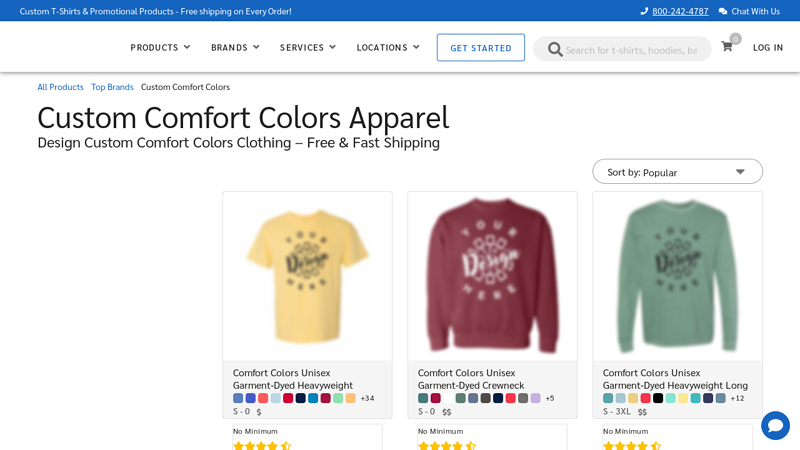Show +34 more colors for Heavyweight tee
800x450 pixels.
click(367, 398)
